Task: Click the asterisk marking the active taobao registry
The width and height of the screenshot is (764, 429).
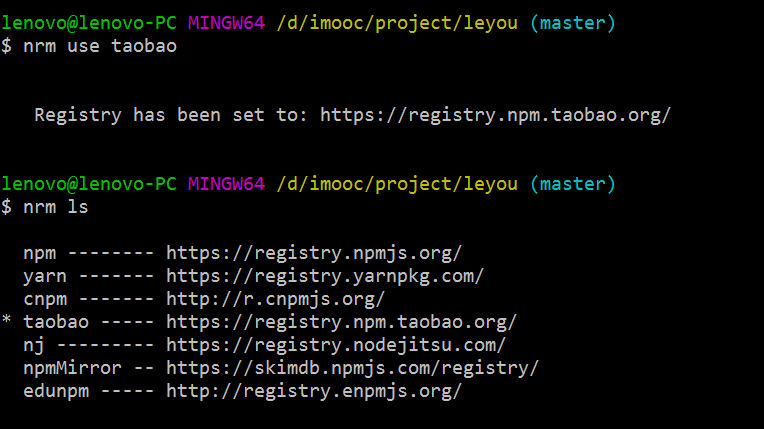Action: tap(7, 322)
